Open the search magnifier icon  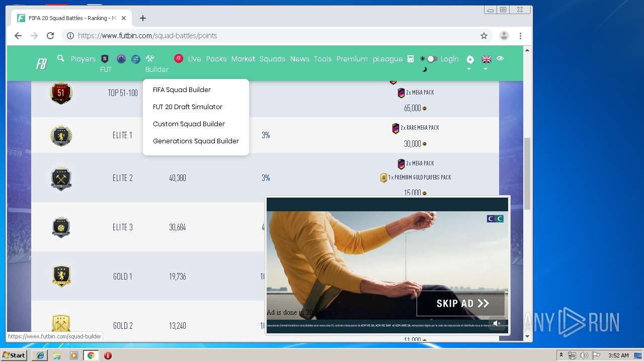[61, 58]
